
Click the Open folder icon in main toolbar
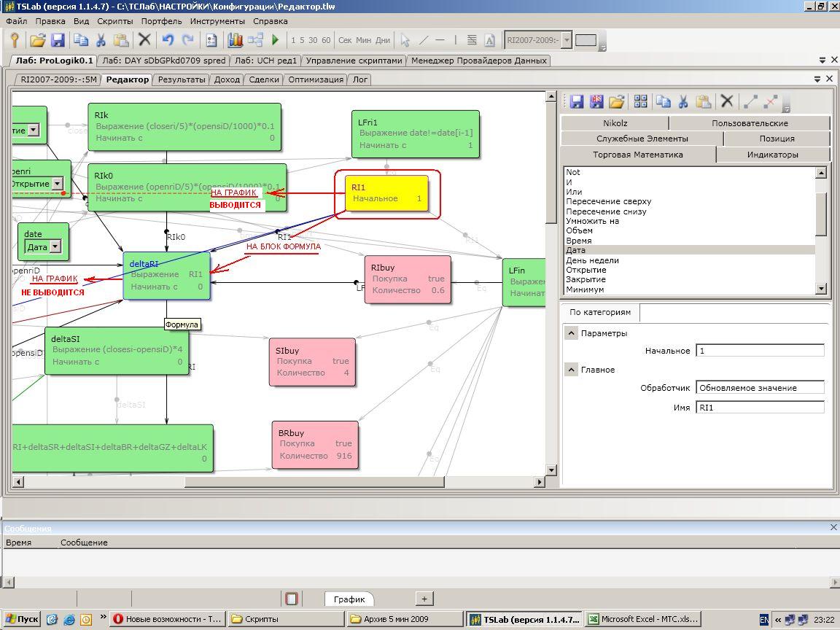(x=37, y=40)
